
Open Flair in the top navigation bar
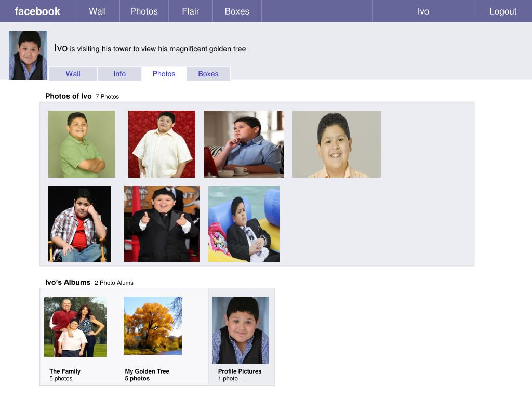click(190, 11)
